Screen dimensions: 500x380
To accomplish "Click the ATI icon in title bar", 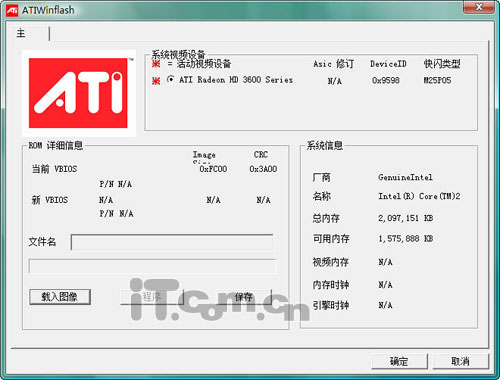I will pyautogui.click(x=12, y=10).
